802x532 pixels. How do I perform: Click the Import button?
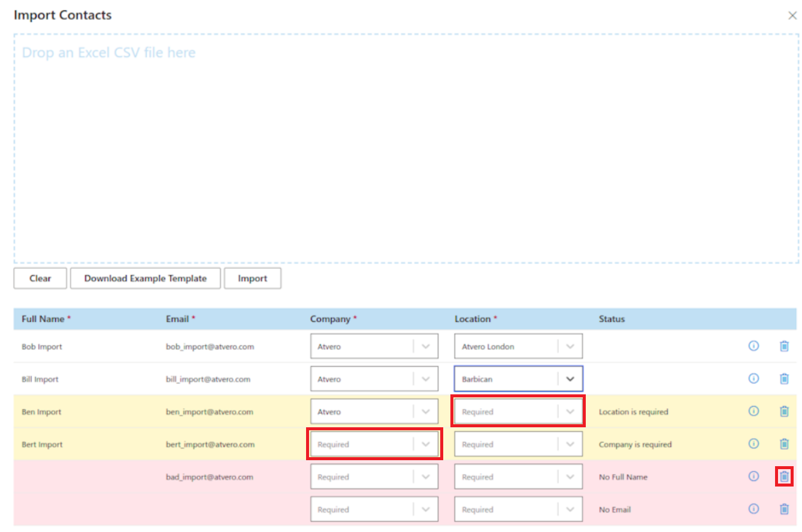[x=253, y=278]
